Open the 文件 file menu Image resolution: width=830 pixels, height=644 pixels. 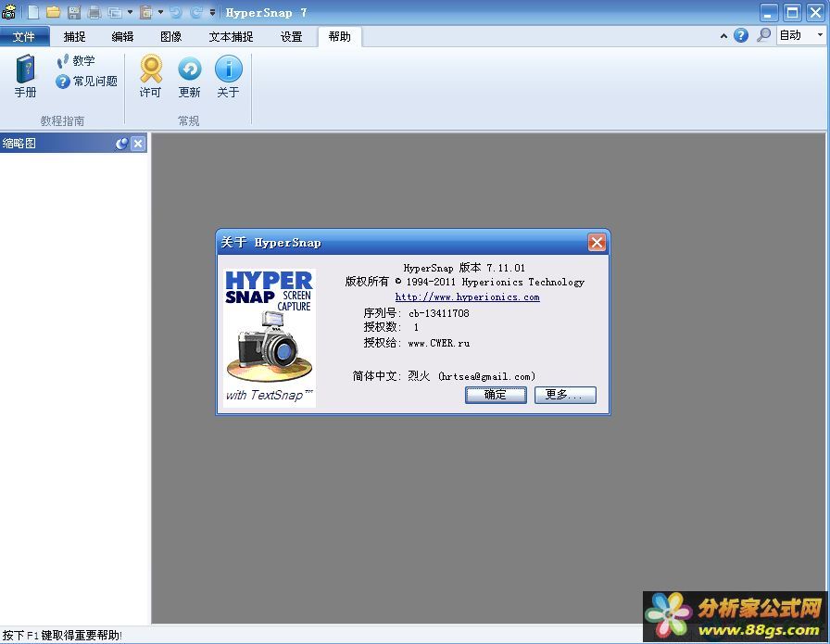(24, 36)
